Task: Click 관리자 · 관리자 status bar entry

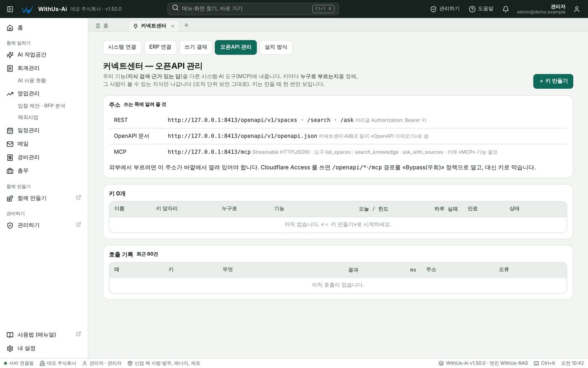Action: [x=102, y=363]
